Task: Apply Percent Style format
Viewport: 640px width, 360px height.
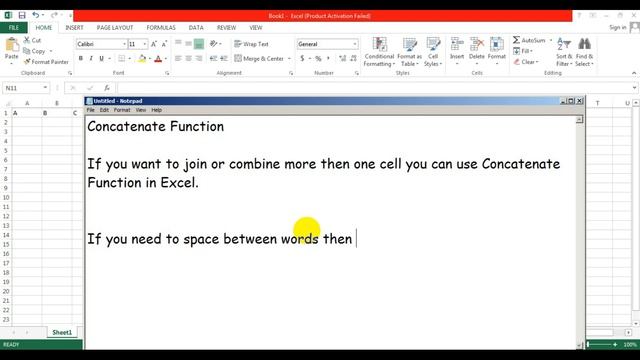Action: 318,58
